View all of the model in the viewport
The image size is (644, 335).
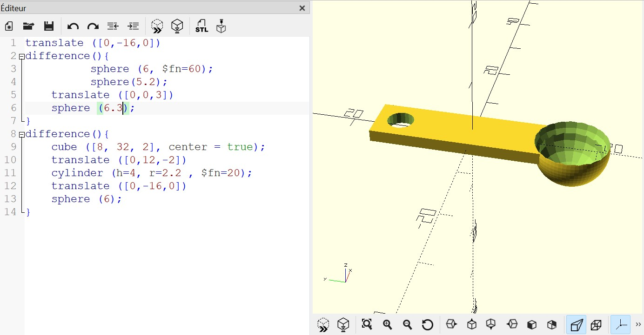pyautogui.click(x=367, y=324)
